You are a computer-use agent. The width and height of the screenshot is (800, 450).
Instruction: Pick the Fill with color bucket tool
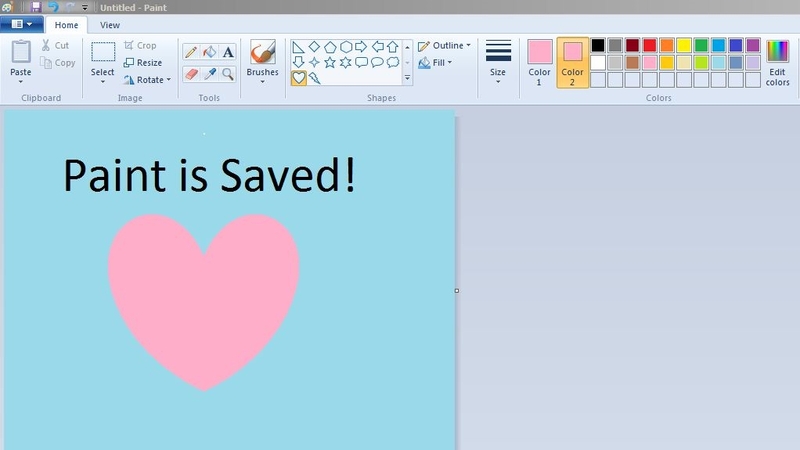pos(209,52)
